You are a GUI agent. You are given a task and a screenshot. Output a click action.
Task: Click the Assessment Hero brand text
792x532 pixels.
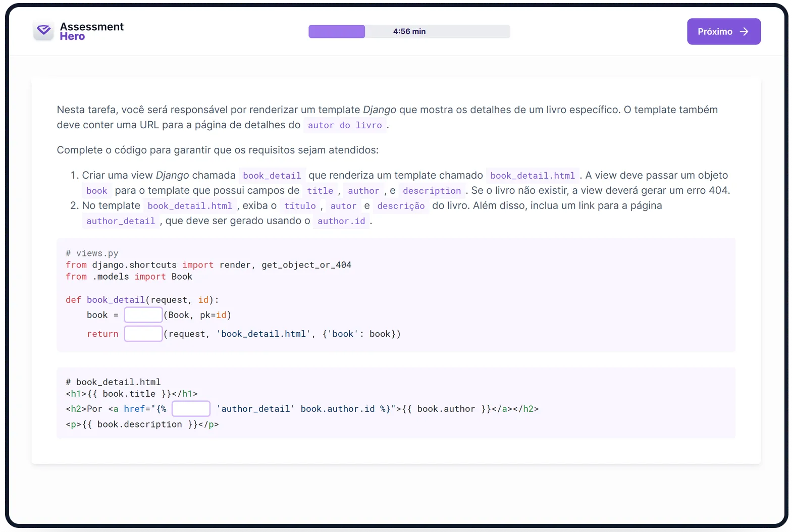click(x=92, y=31)
